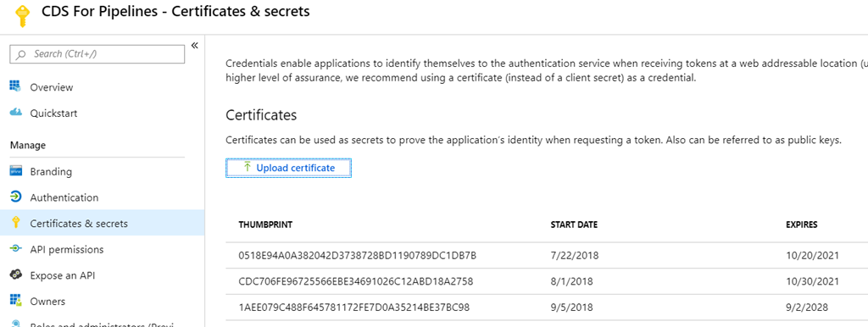Screen dimensions: 868x327
Task: Click the Authentication circular arrow icon
Action: (x=15, y=197)
